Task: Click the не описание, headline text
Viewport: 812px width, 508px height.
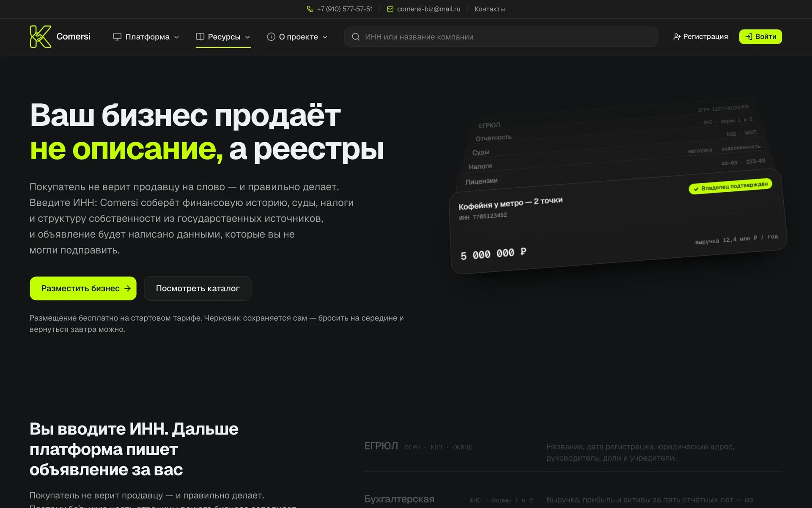Action: click(x=126, y=149)
